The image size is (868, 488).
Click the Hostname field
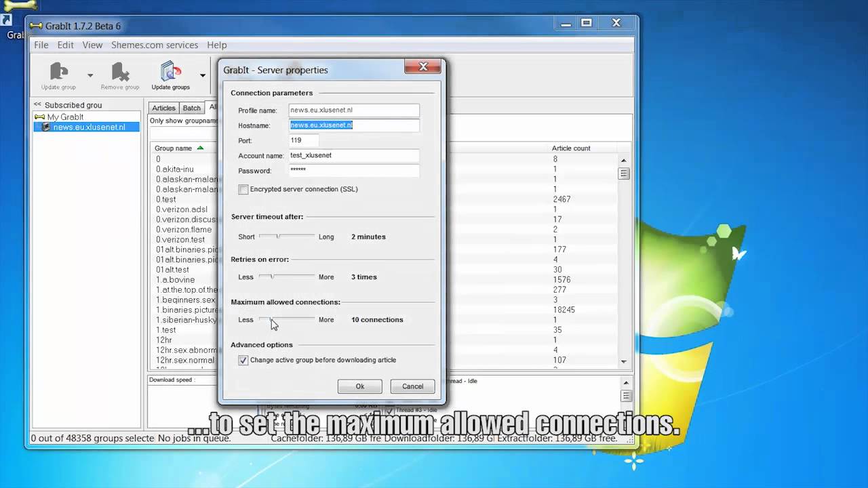[x=353, y=125]
